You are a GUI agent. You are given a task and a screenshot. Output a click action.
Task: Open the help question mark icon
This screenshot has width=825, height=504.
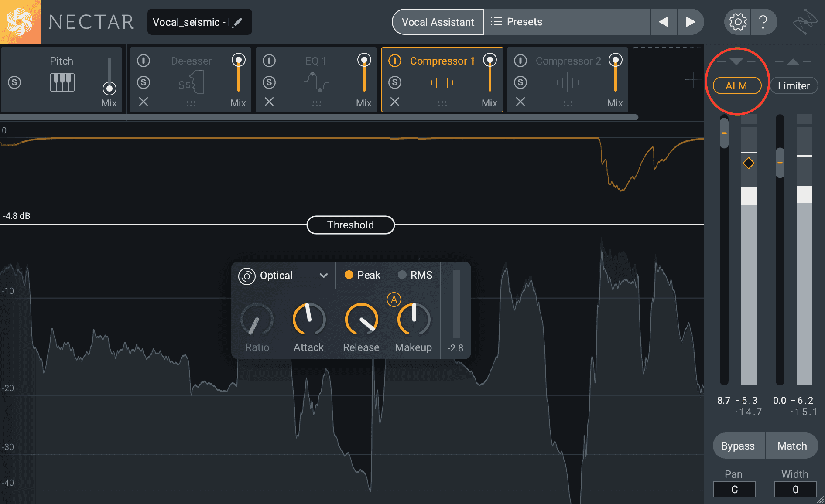[763, 22]
